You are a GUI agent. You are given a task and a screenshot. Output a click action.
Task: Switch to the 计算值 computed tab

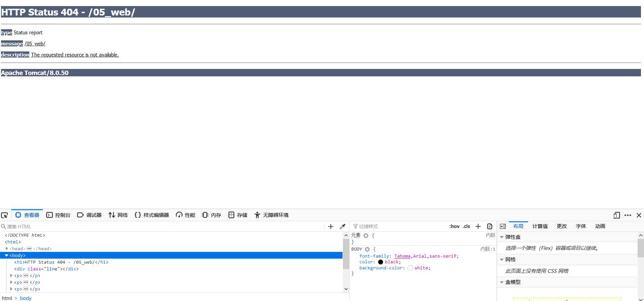[x=540, y=226]
